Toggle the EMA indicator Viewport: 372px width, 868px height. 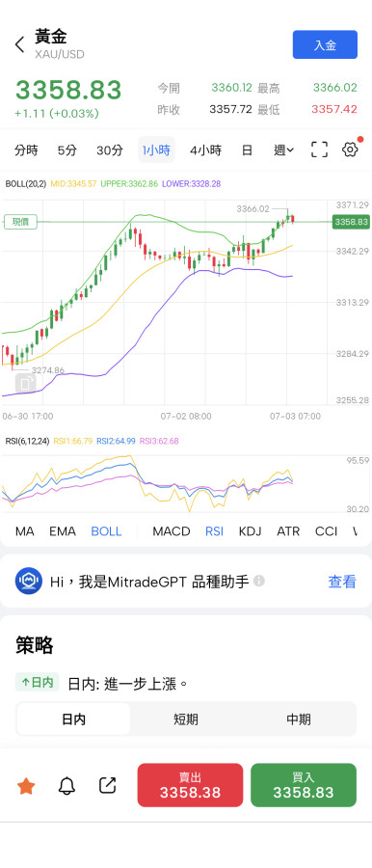(x=63, y=531)
